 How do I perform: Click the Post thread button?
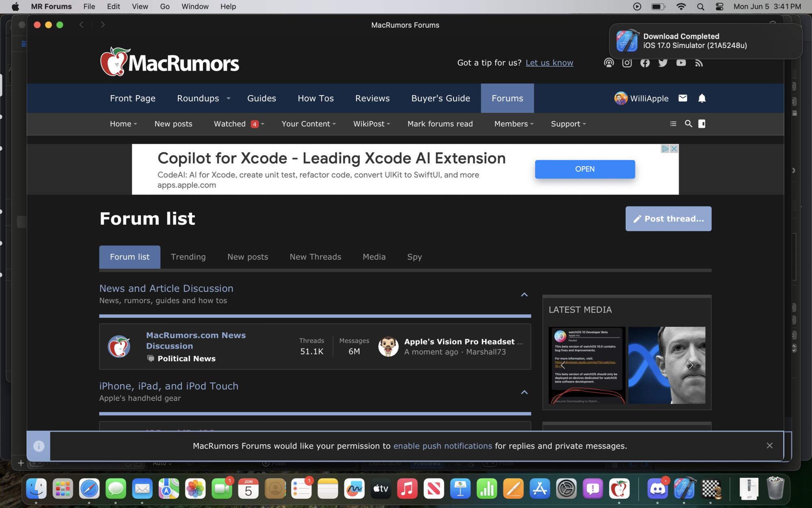click(668, 219)
